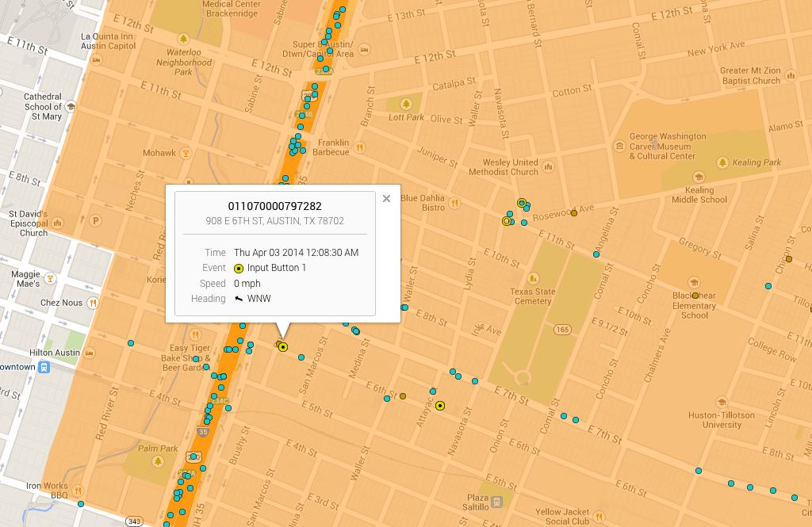Image resolution: width=812 pixels, height=527 pixels.
Task: Click the address 908 E 6TH ST text
Action: (275, 221)
